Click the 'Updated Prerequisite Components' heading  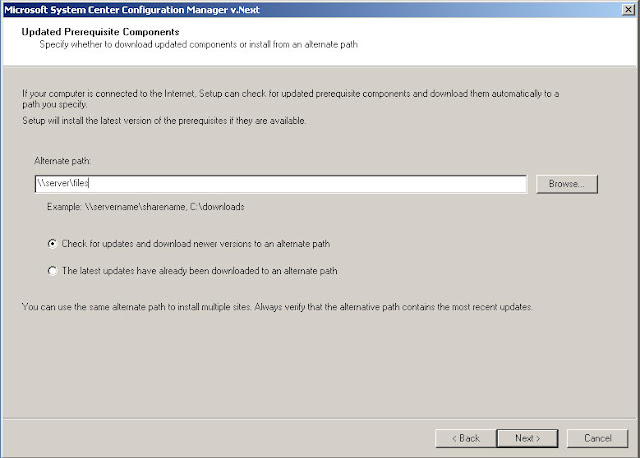pyautogui.click(x=100, y=32)
